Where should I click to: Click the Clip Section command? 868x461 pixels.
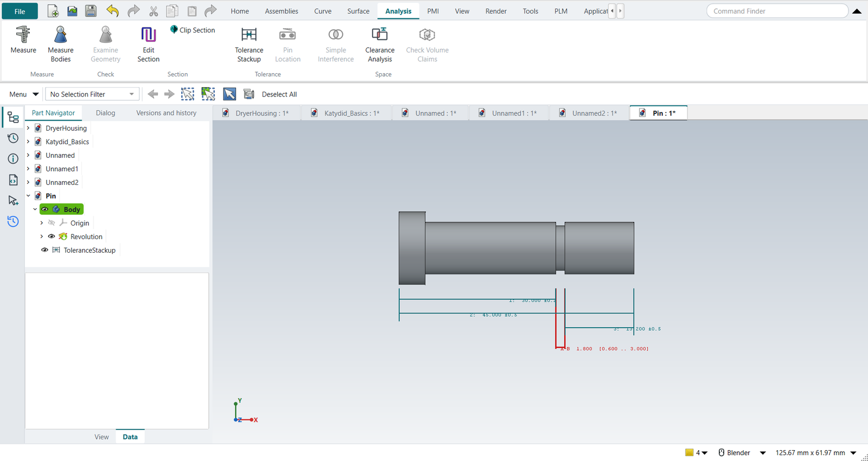(x=193, y=30)
